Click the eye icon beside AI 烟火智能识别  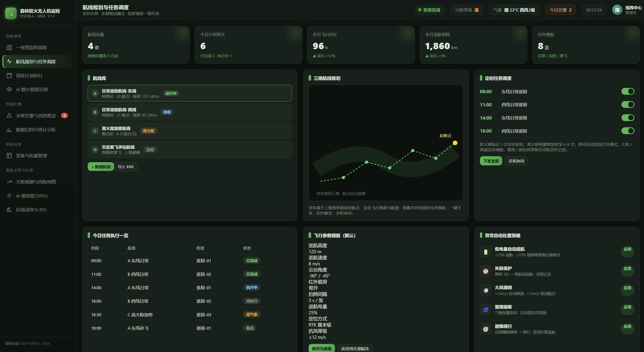9,89
